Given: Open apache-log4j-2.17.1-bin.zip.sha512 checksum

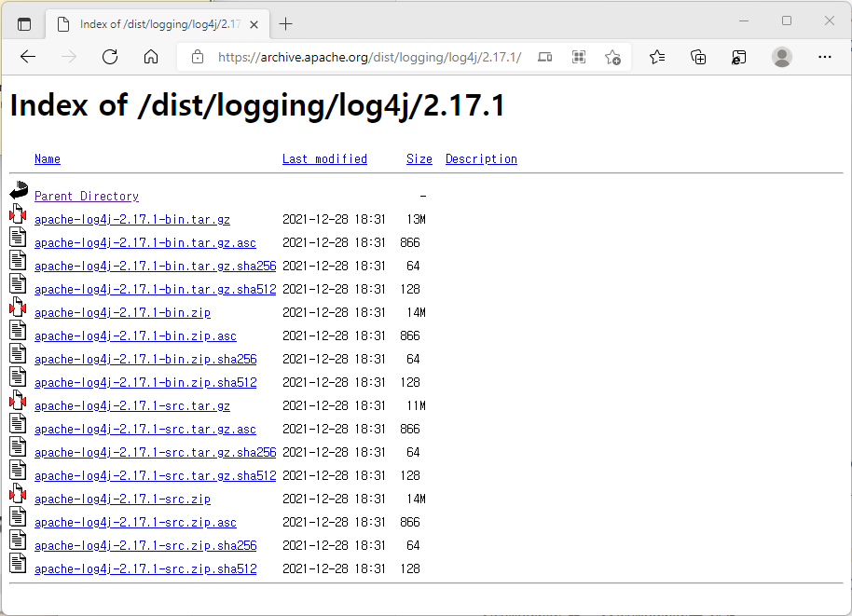Looking at the screenshot, I should coord(145,383).
